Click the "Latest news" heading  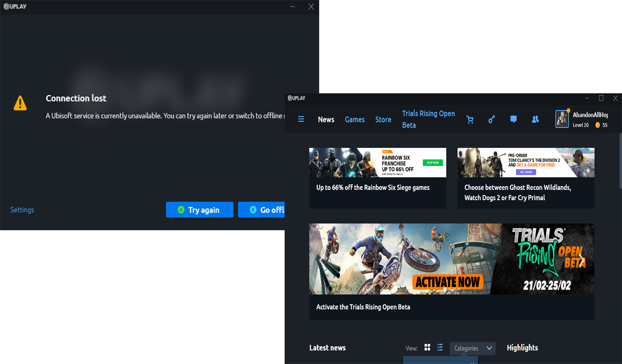(327, 348)
